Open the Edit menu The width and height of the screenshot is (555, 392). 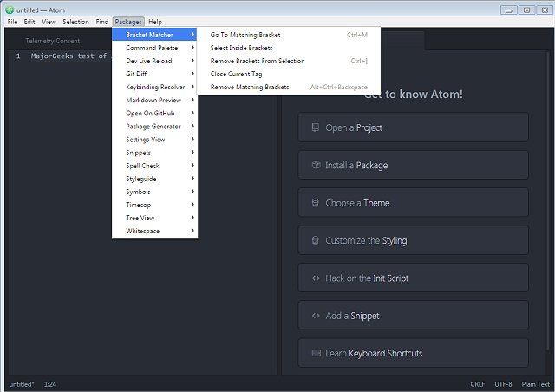click(x=29, y=22)
